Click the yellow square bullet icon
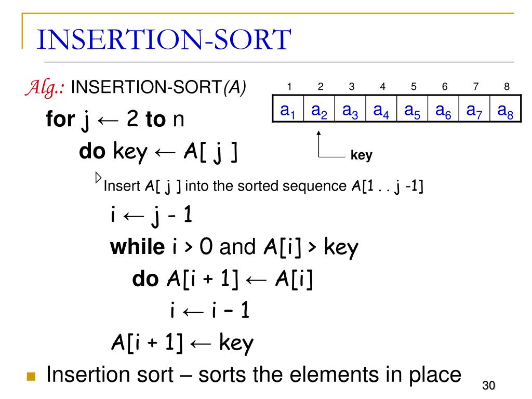The height and width of the screenshot is (399, 532). point(31,377)
